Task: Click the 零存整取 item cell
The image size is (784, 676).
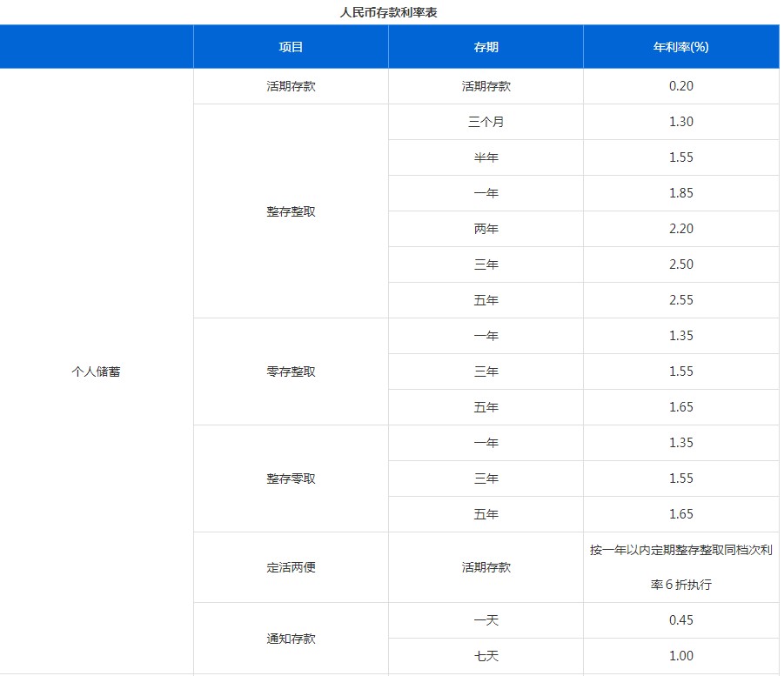Action: [291, 371]
